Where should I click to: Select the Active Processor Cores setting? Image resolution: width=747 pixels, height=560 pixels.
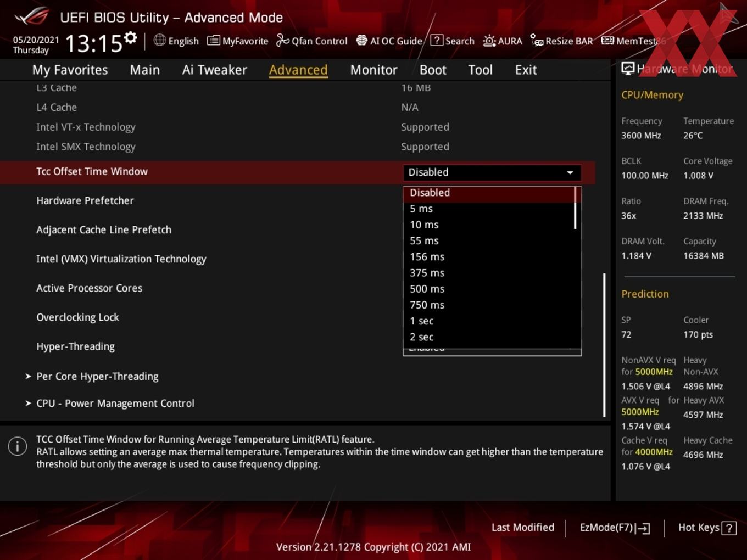[89, 288]
